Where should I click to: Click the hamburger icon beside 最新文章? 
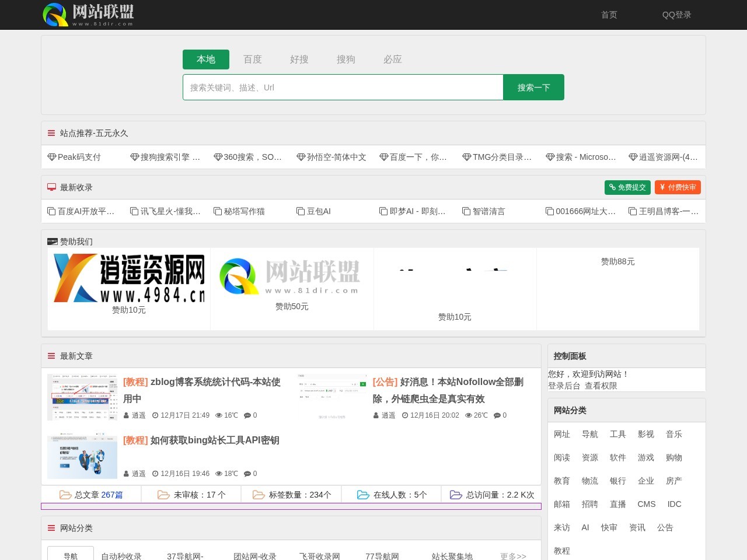[51, 356]
